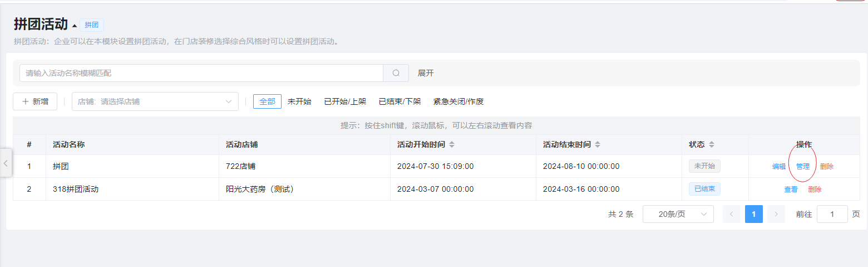Click the search magnifier icon button
Screen dimensions: 868x267
(x=396, y=73)
